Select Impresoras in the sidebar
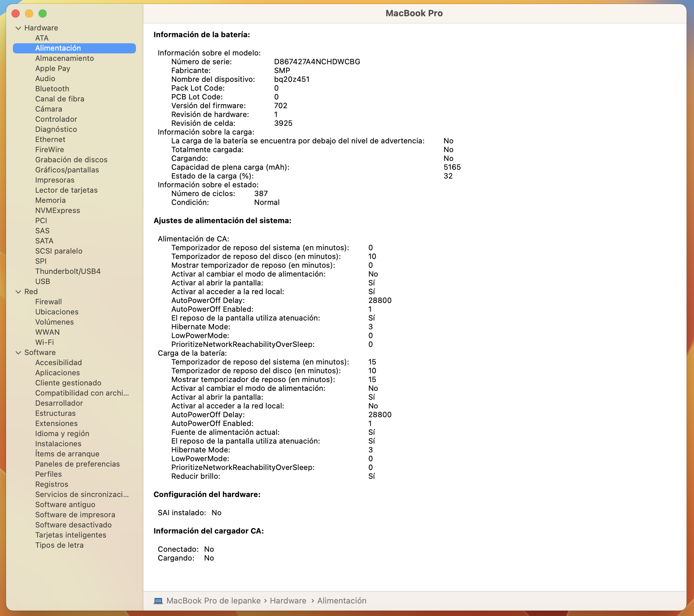 point(55,180)
